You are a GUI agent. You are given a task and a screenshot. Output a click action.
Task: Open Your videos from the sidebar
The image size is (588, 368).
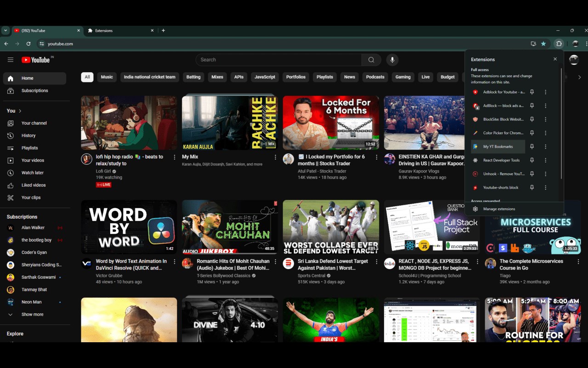tap(34, 161)
